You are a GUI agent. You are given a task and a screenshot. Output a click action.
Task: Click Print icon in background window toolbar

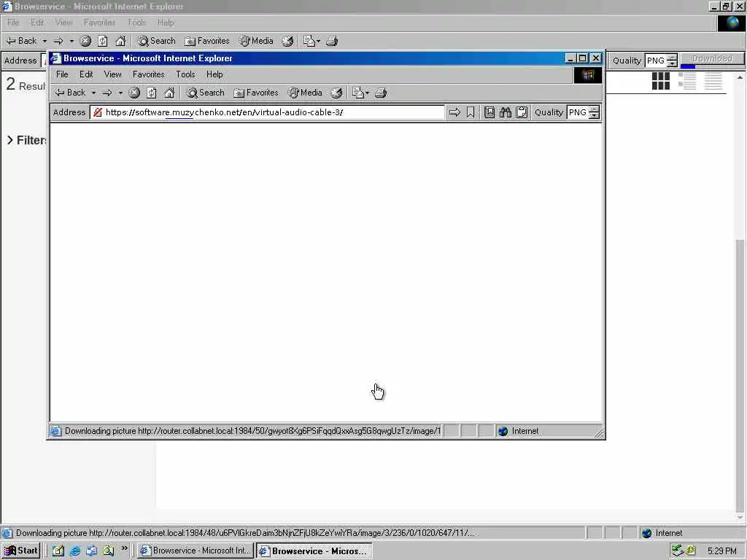click(x=332, y=41)
